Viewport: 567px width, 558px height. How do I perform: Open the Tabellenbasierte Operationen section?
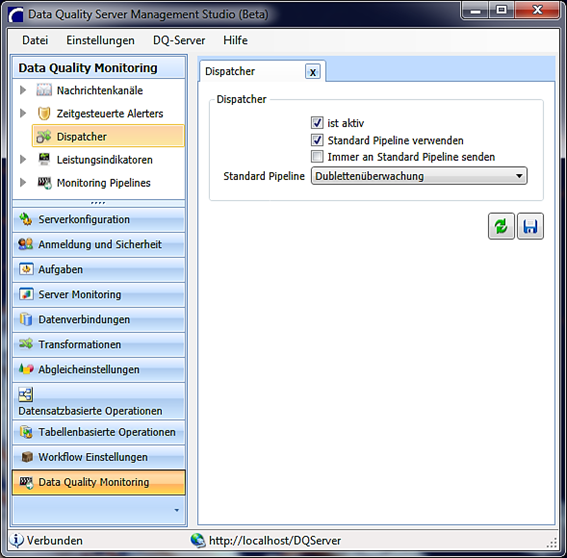click(x=99, y=432)
